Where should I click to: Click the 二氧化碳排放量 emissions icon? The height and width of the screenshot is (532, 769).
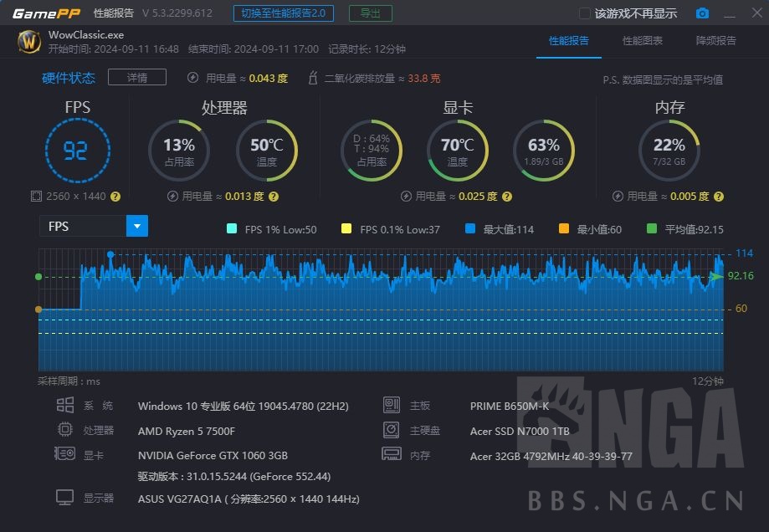(x=312, y=77)
